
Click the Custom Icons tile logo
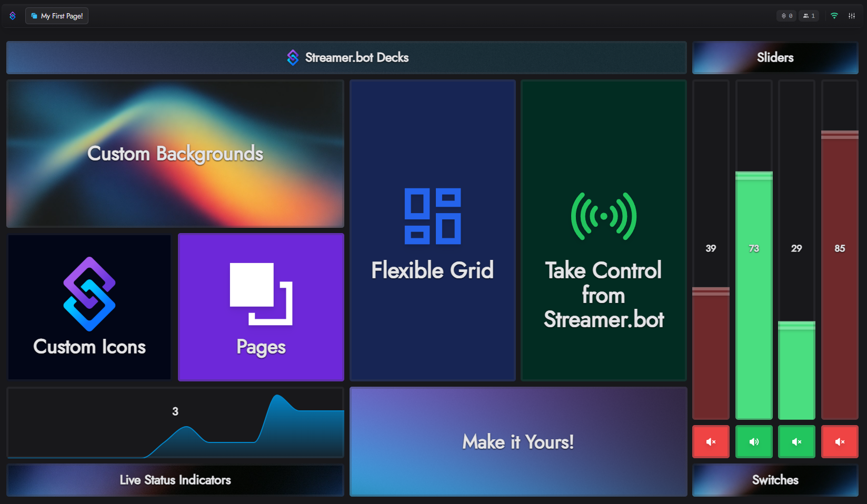point(89,294)
